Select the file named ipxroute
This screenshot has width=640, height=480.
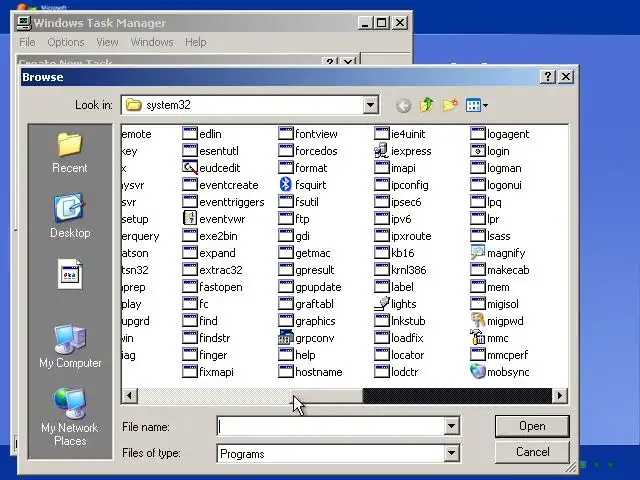411,236
